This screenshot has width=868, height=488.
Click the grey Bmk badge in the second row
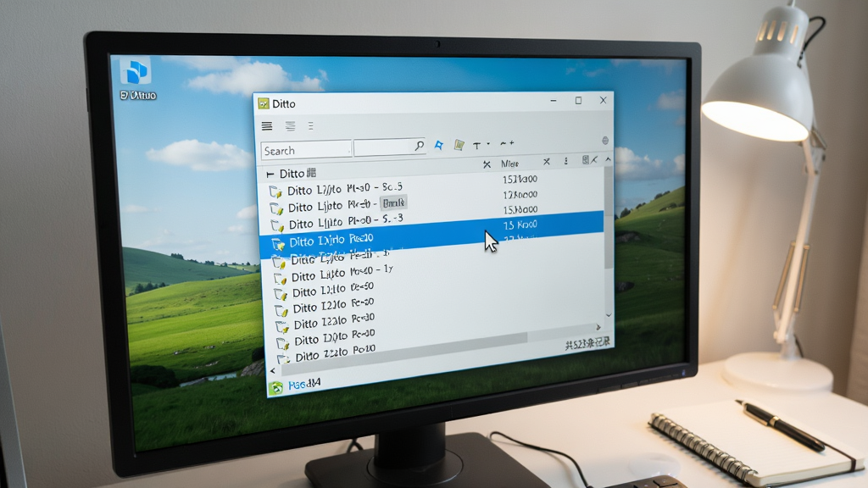click(x=393, y=203)
